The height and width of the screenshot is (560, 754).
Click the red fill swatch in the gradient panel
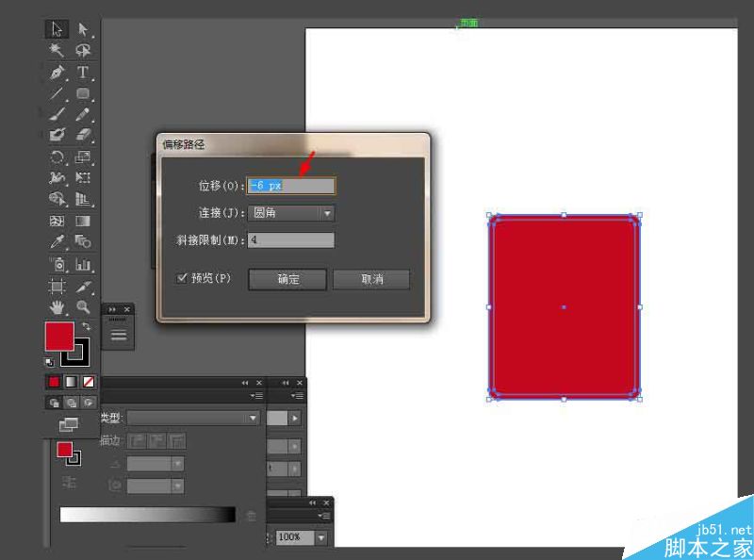click(64, 450)
